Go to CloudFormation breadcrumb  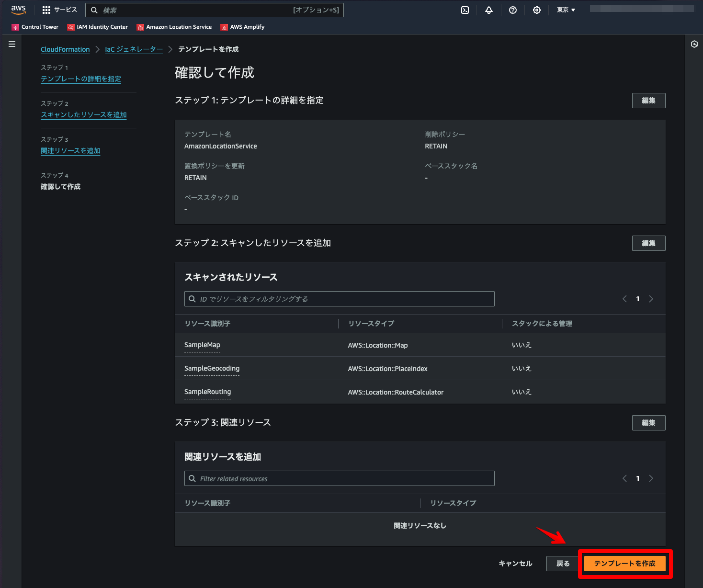[x=65, y=49]
